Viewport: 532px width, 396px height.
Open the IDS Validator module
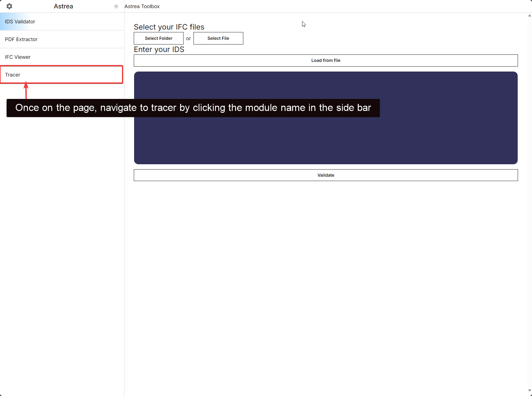(20, 21)
